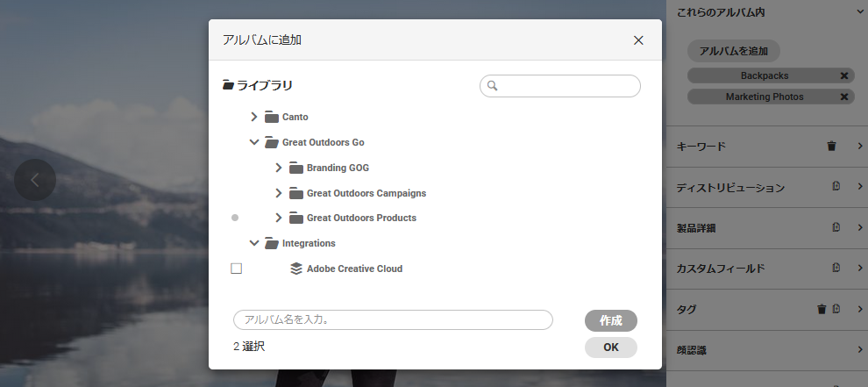Remove the Marketing Photos album tag
Screen dimensions: 868x387
843,97
